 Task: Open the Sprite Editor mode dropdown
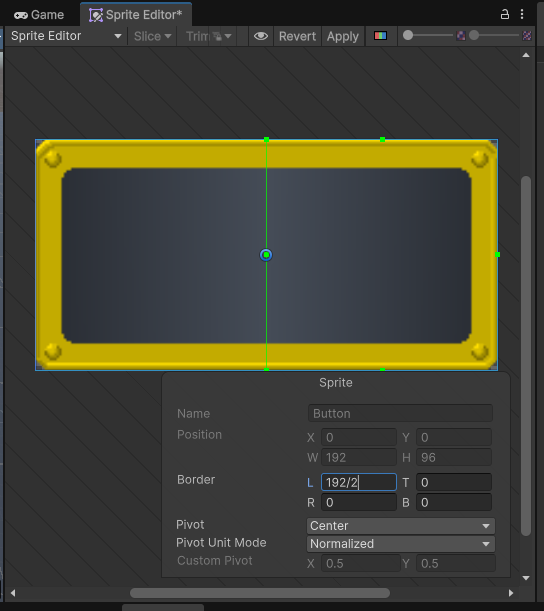pyautogui.click(x=66, y=36)
